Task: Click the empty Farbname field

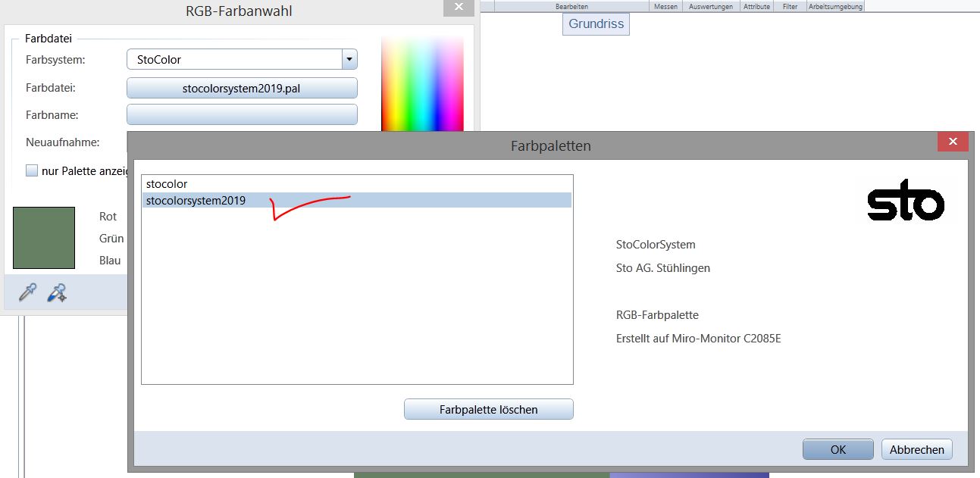Action: point(242,115)
